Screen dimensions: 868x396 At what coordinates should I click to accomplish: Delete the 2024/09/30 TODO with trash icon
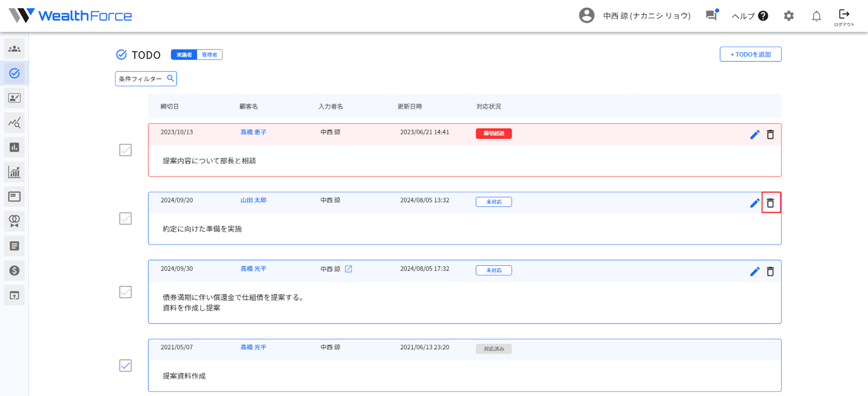[x=770, y=271]
